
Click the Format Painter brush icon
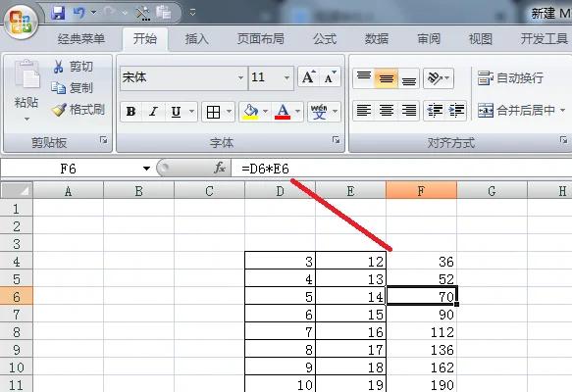(x=59, y=110)
